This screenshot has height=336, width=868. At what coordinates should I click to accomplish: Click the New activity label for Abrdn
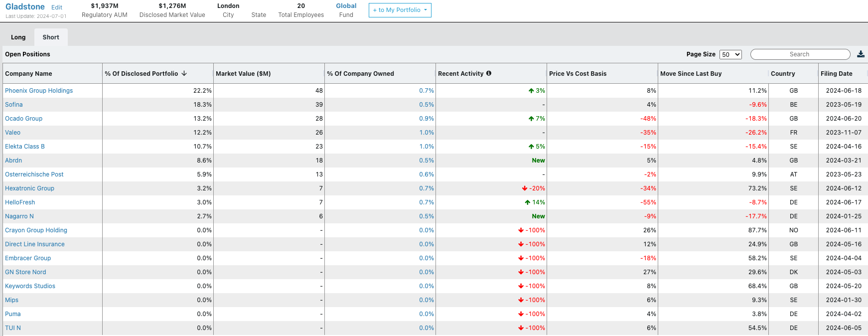[x=539, y=161]
